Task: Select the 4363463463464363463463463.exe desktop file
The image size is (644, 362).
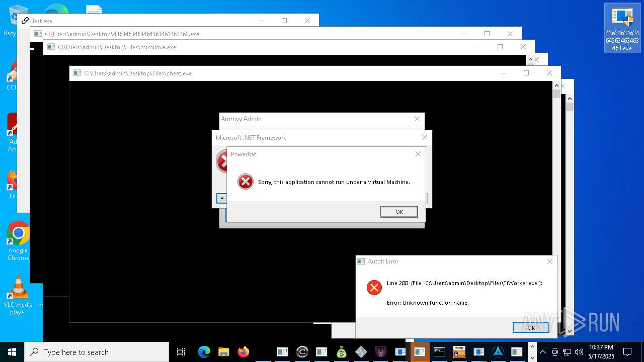Action: pos(622,28)
